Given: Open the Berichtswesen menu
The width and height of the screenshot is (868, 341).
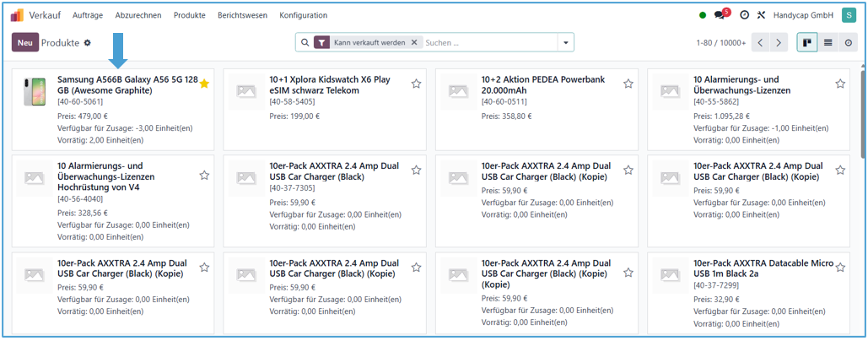Looking at the screenshot, I should point(241,15).
